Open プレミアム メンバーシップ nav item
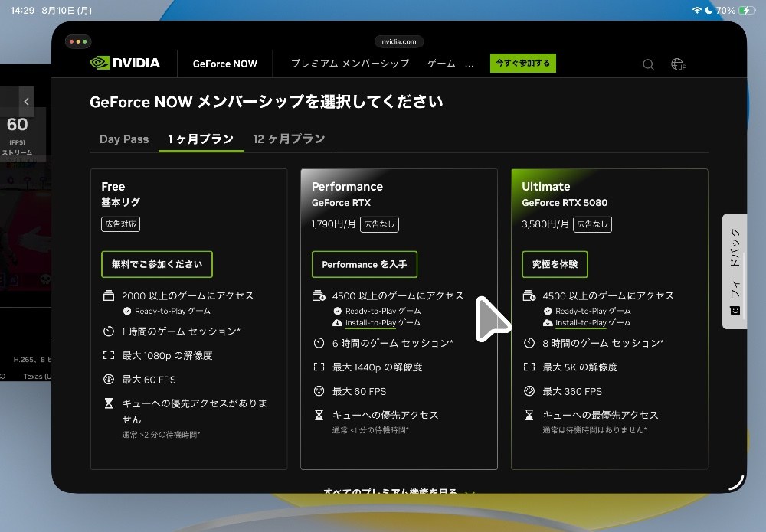766x532 pixels. pos(350,64)
